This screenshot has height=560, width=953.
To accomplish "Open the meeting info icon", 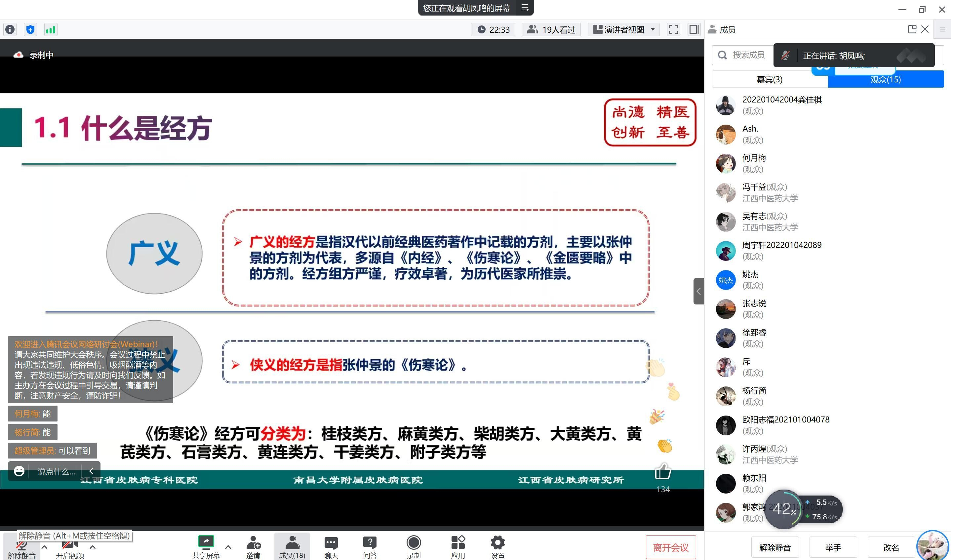I will point(10,29).
